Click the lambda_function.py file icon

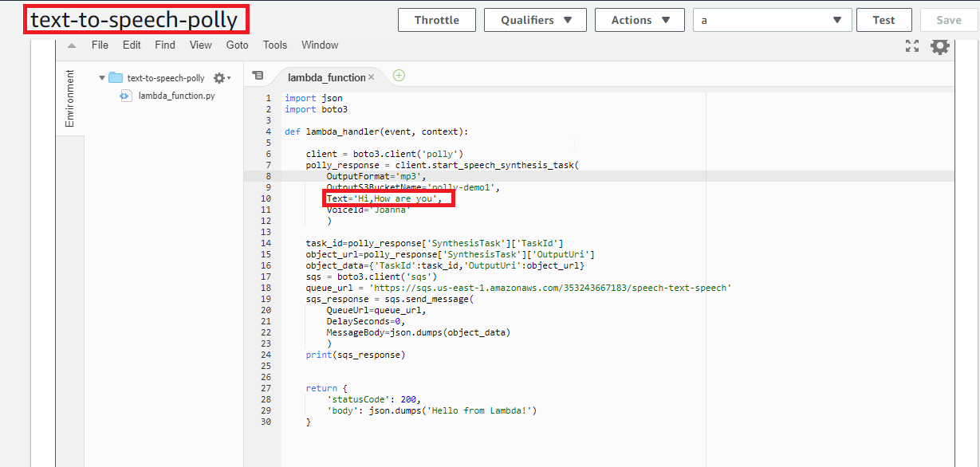(x=125, y=96)
